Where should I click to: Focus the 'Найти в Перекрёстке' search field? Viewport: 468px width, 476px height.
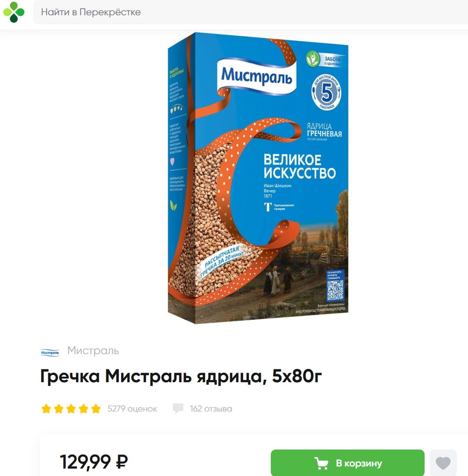tap(250, 12)
